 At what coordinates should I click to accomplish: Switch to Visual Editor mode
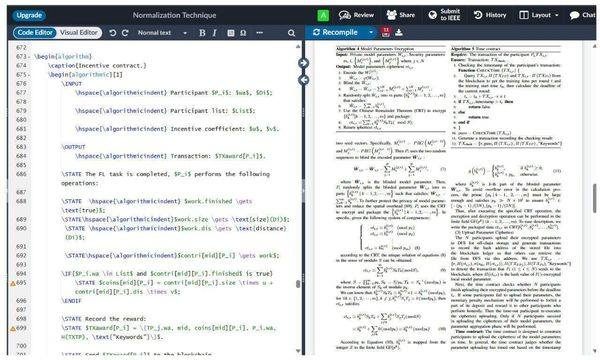pos(79,33)
